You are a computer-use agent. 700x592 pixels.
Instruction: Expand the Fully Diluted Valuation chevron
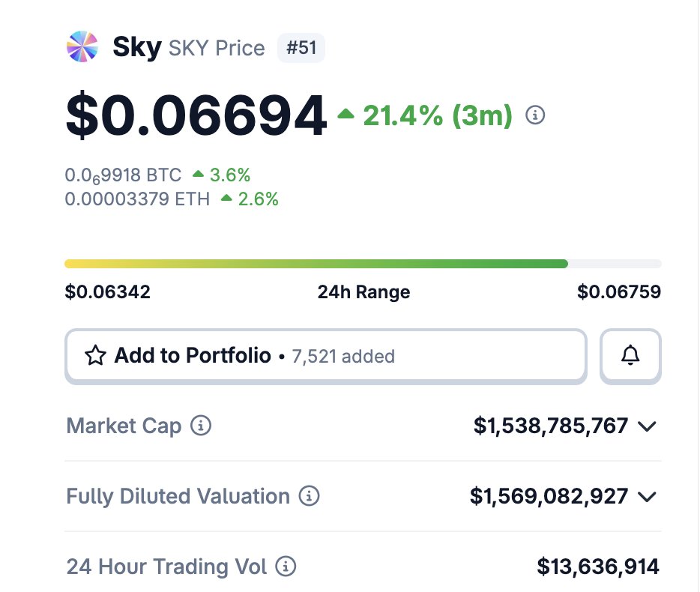647,497
